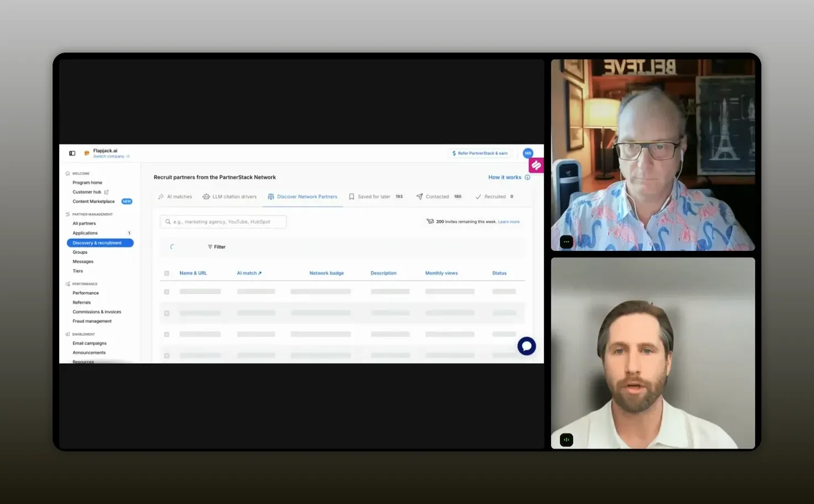Open Referrals in sidebar
The width and height of the screenshot is (814, 504).
[x=81, y=302]
